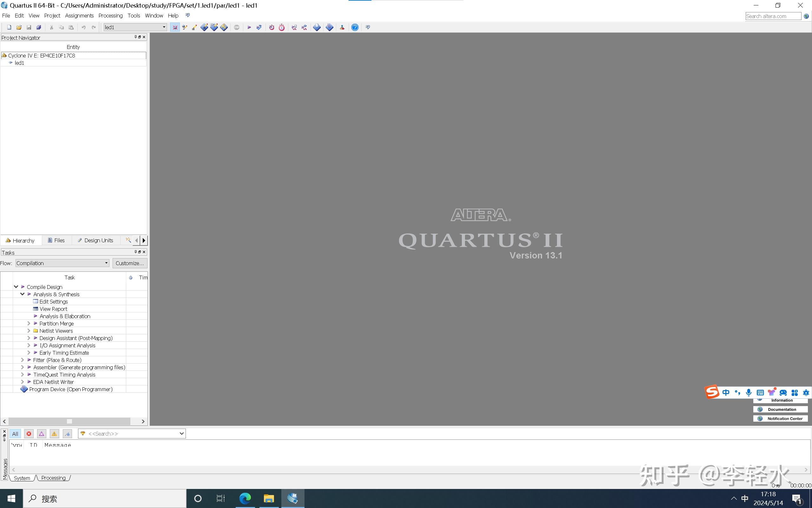Click the Tasks panel horizontal scrollbar thumb
This screenshot has width=812, height=508.
[69, 421]
